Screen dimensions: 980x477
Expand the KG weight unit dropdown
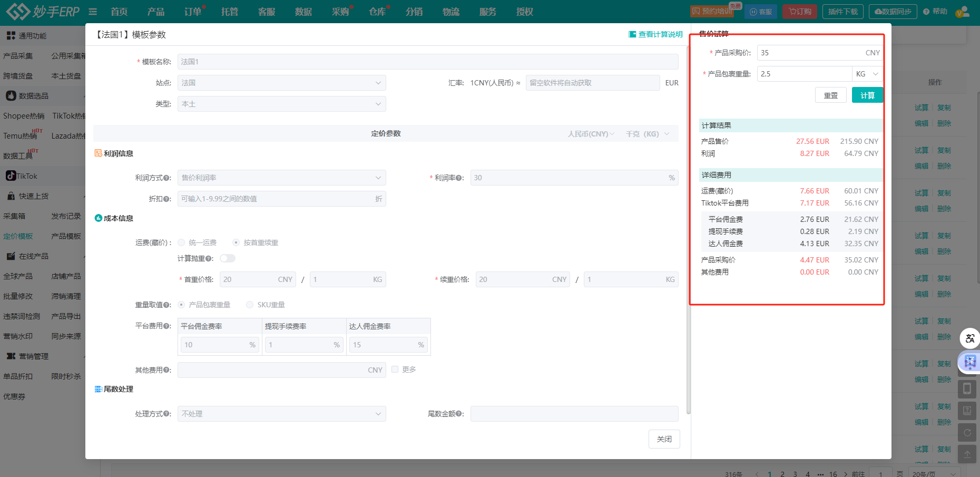click(867, 74)
